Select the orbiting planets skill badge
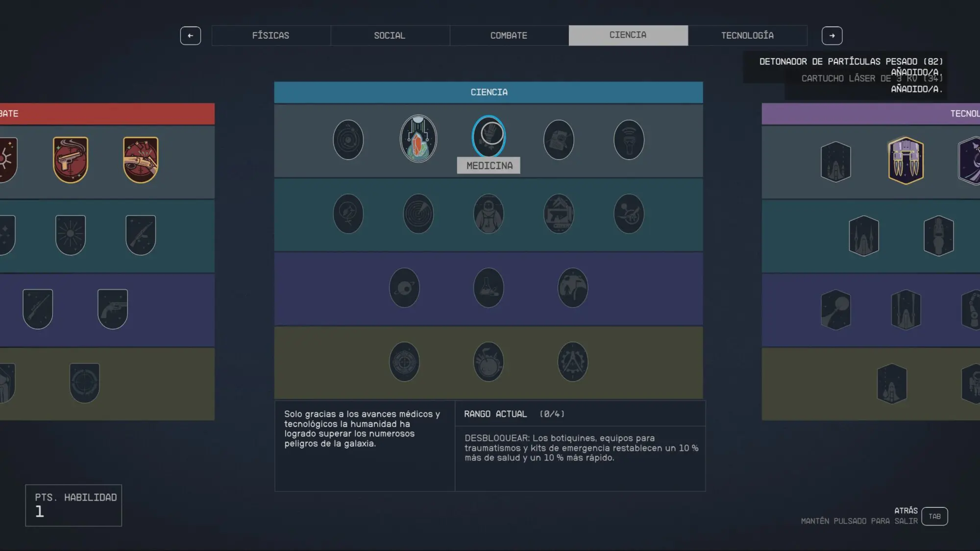The image size is (980, 551). 348,140
